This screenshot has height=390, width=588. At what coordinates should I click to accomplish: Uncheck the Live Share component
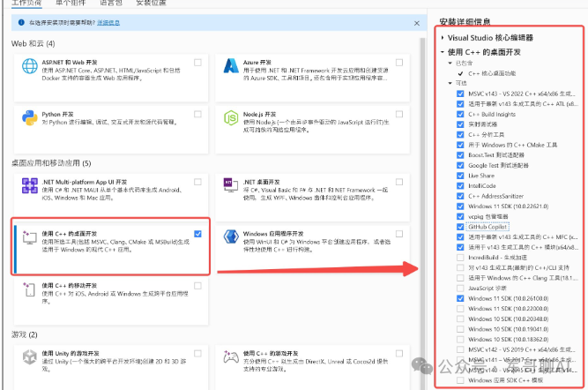pos(460,176)
